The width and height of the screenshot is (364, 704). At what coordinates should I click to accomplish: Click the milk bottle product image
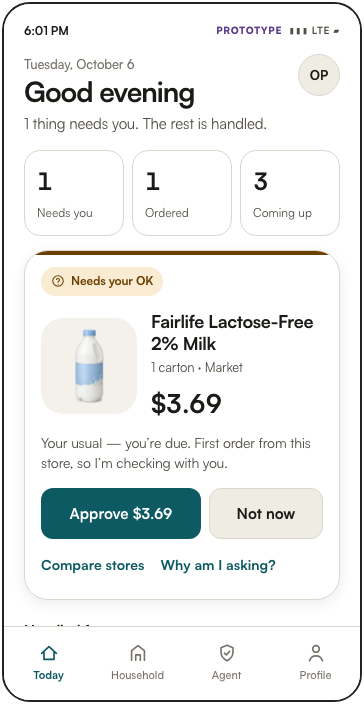[x=89, y=366]
